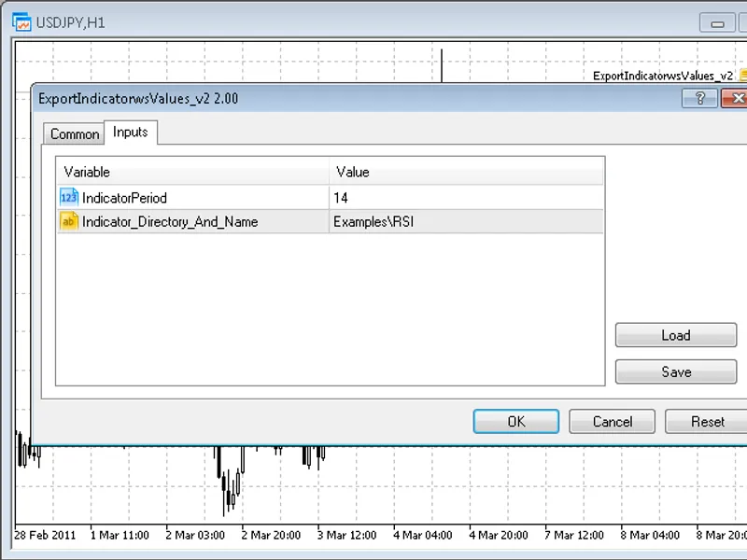Click the USDJPY,H1 window title text
This screenshot has height=560, width=747.
coord(71,22)
